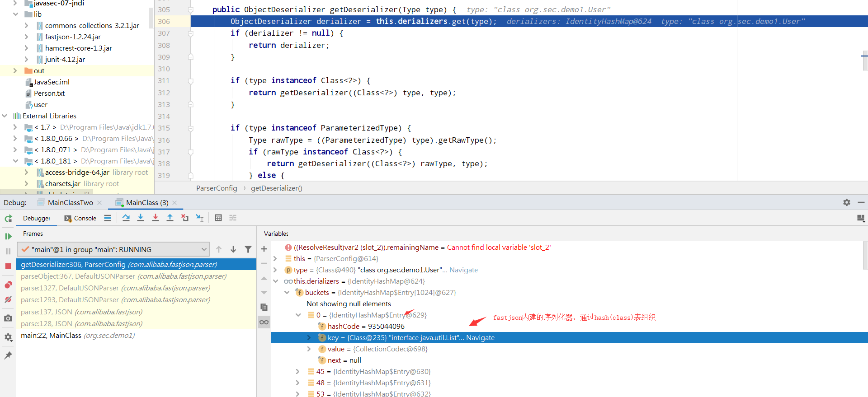This screenshot has width=868, height=397.
Task: Move watch up in Variables toolbar
Action: tap(264, 278)
